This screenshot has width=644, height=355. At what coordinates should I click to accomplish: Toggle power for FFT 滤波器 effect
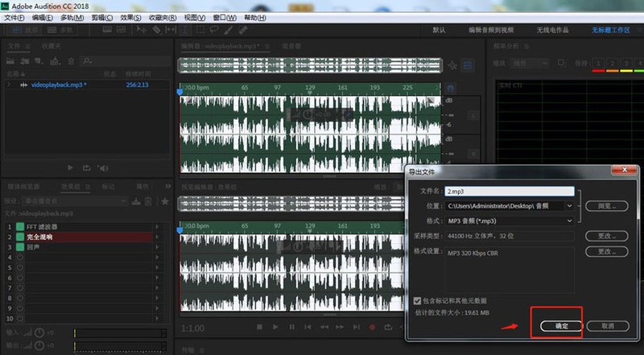point(20,227)
